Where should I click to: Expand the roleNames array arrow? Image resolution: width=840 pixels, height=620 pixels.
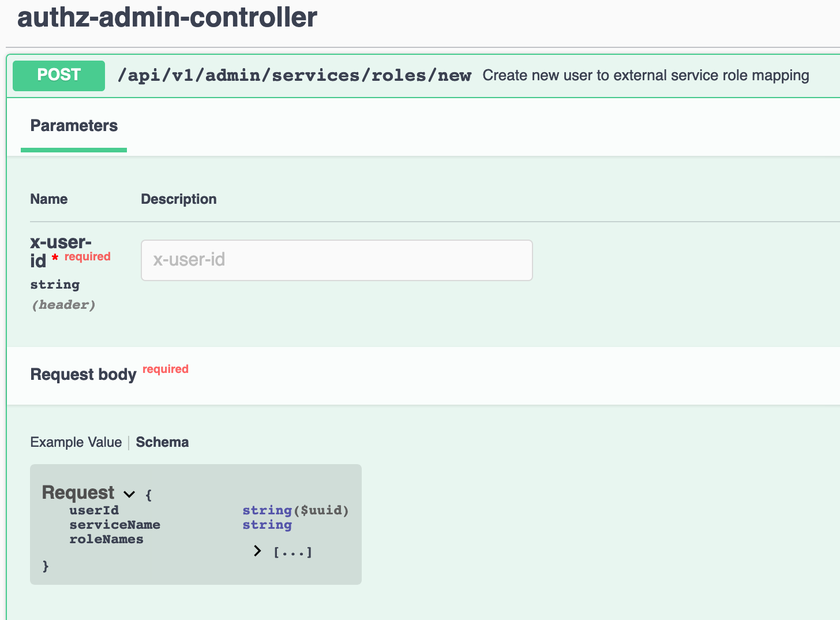point(257,551)
